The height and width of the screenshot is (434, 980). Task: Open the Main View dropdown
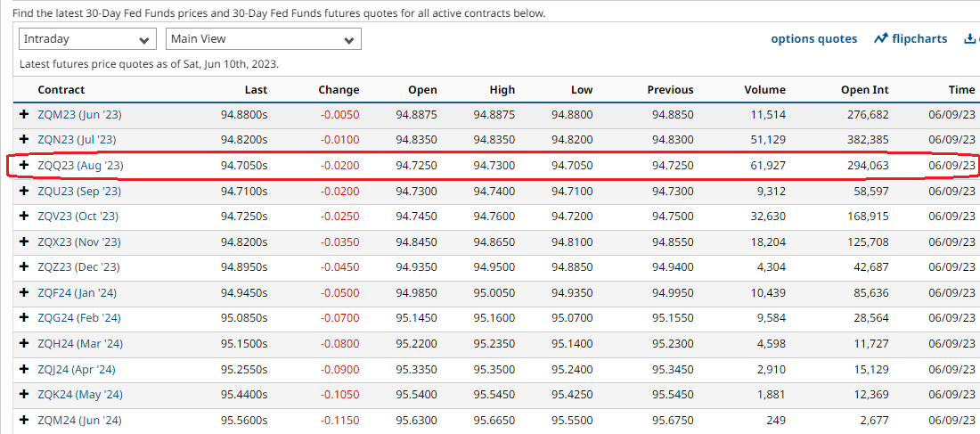point(263,39)
